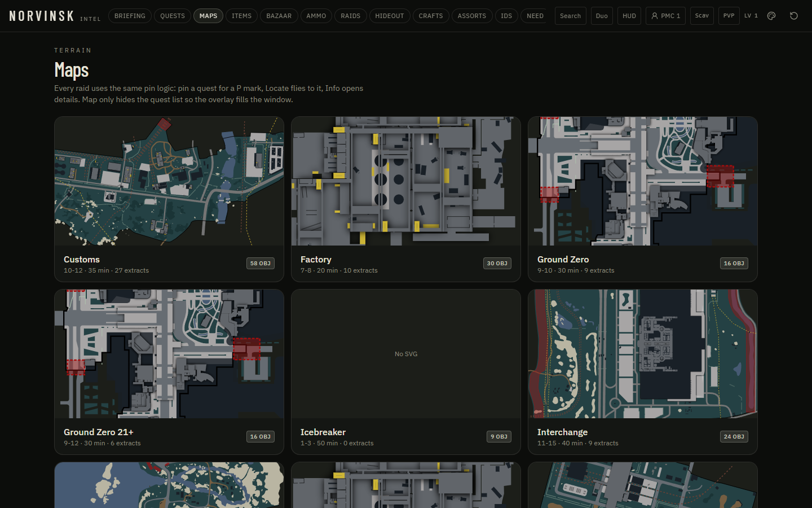Toggle the PVP game mode

[x=729, y=16]
